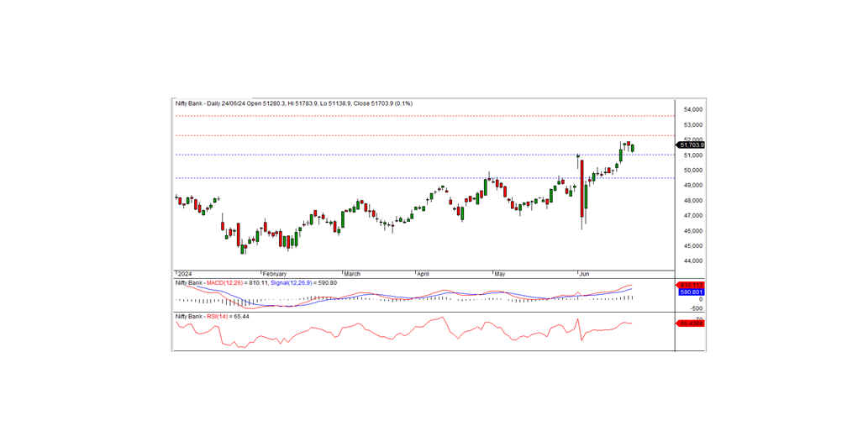Click the 44,000 price axis label
Viewport: 868px width, 447px height.
click(693, 260)
